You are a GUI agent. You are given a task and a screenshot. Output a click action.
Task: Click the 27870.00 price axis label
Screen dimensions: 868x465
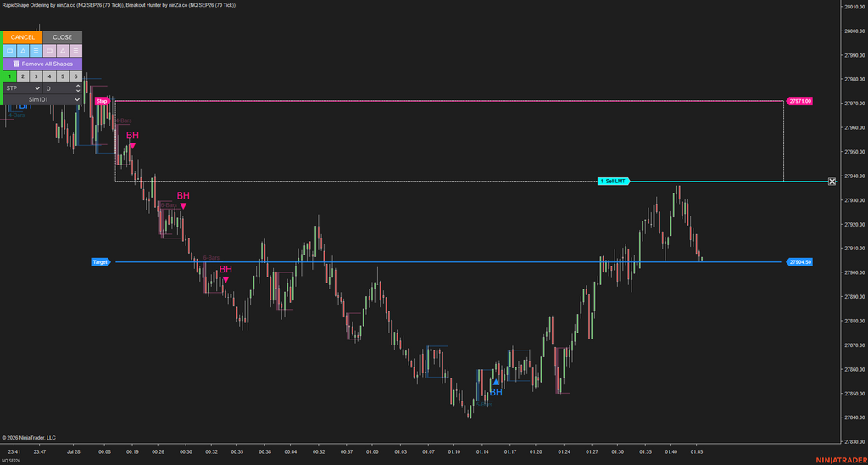(x=854, y=345)
